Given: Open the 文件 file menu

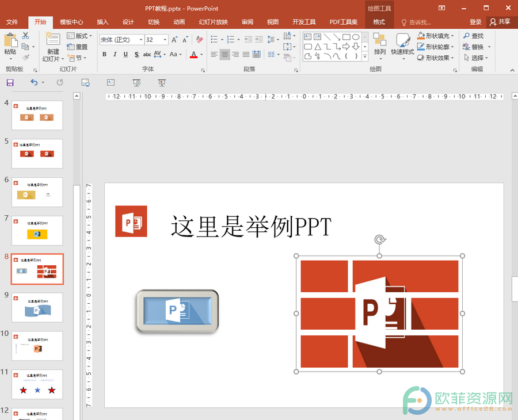Looking at the screenshot, I should (12, 22).
